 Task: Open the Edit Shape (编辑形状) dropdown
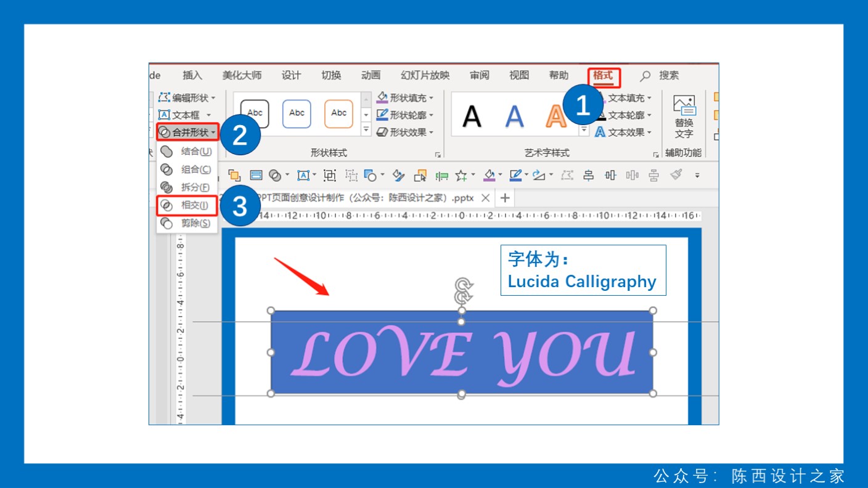coord(187,98)
